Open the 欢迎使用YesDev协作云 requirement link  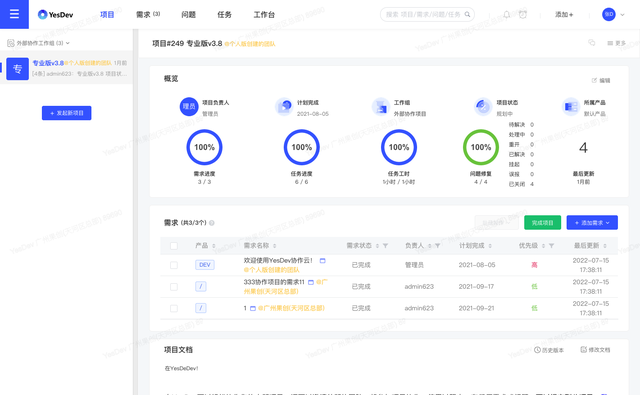278,260
